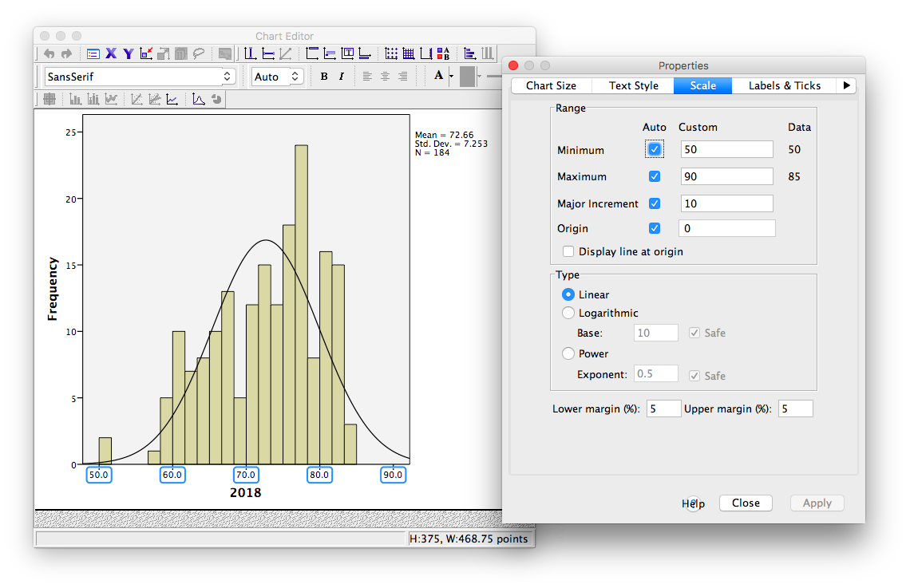The width and height of the screenshot is (910, 588).
Task: Show more Properties tabs with arrow
Action: (847, 85)
